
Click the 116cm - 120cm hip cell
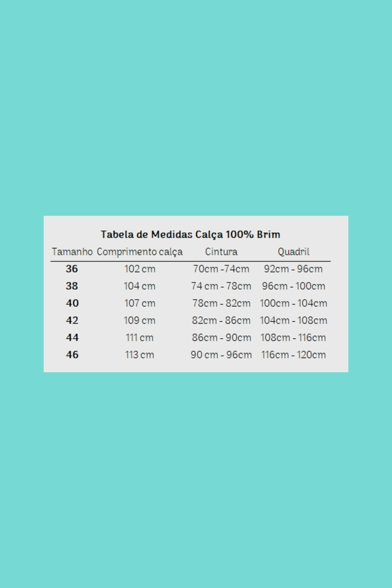point(293,355)
